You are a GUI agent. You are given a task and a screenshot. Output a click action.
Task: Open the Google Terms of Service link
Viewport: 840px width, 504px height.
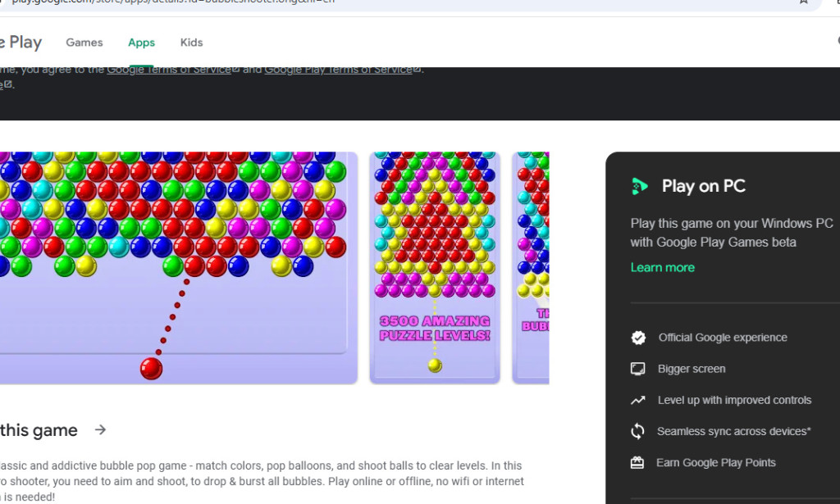tap(169, 70)
